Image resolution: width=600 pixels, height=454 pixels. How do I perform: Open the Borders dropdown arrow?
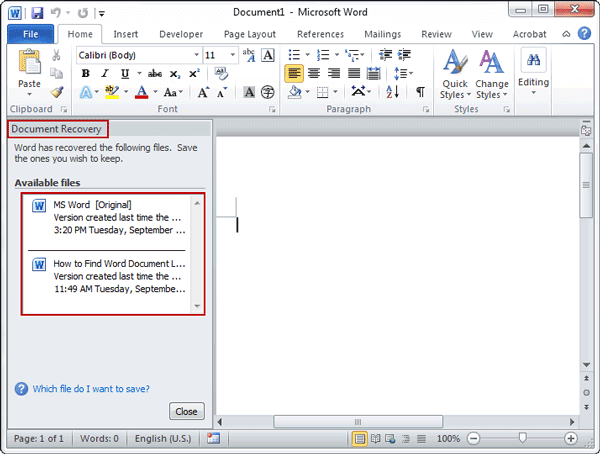(335, 92)
